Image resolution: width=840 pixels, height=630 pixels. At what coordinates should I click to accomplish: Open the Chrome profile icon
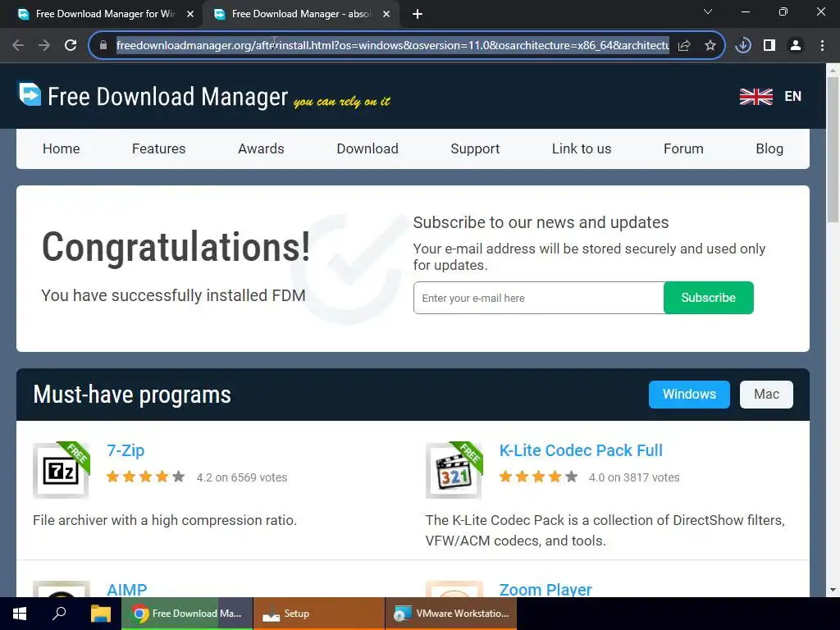pos(796,46)
